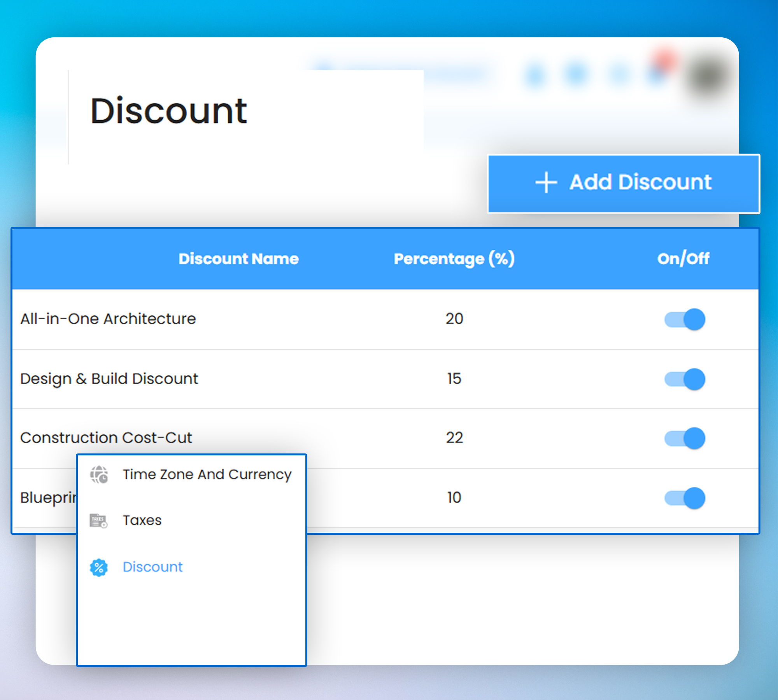Image resolution: width=778 pixels, height=700 pixels.
Task: Open the Design & Build Discount entry
Action: click(109, 379)
